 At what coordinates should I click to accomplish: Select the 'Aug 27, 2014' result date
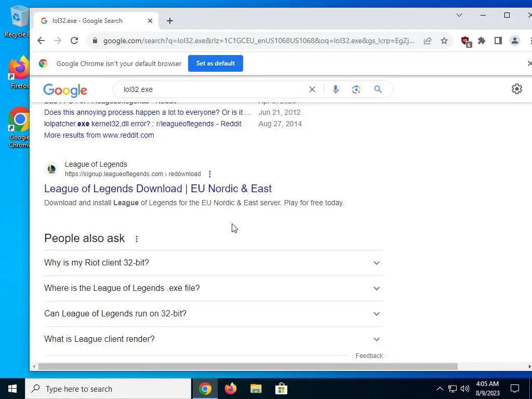(x=280, y=124)
